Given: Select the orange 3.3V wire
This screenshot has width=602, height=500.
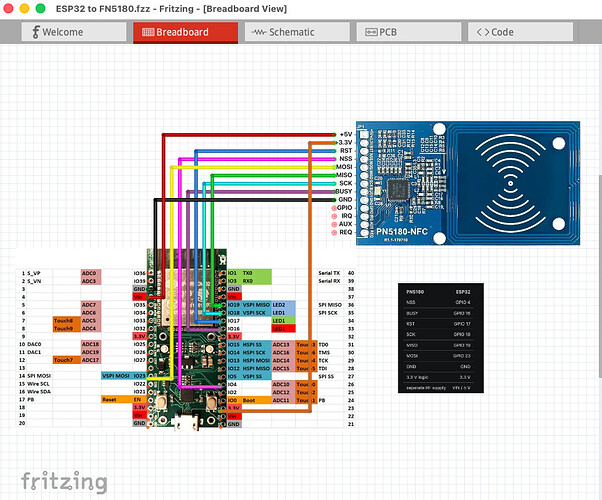Looking at the screenshot, I should click(x=309, y=276).
